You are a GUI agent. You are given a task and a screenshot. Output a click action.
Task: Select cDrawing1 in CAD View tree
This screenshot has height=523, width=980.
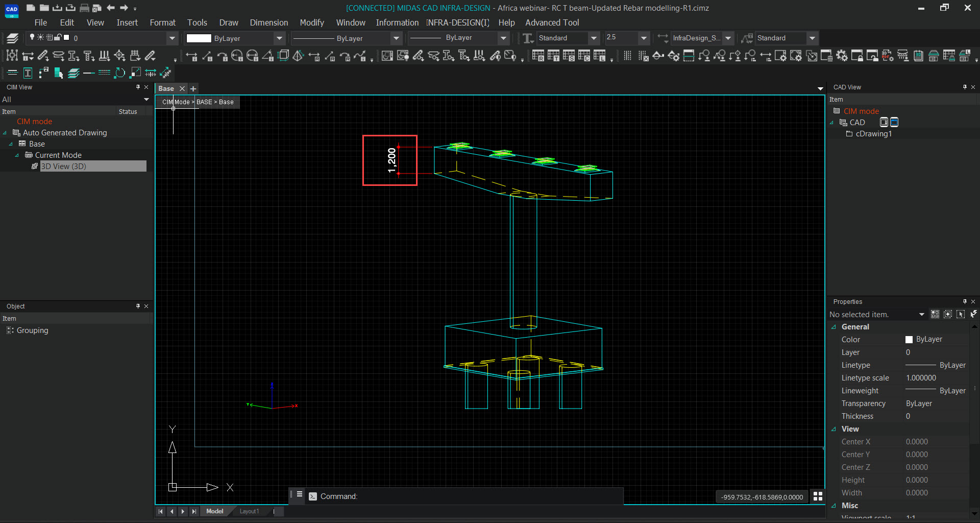click(x=873, y=134)
